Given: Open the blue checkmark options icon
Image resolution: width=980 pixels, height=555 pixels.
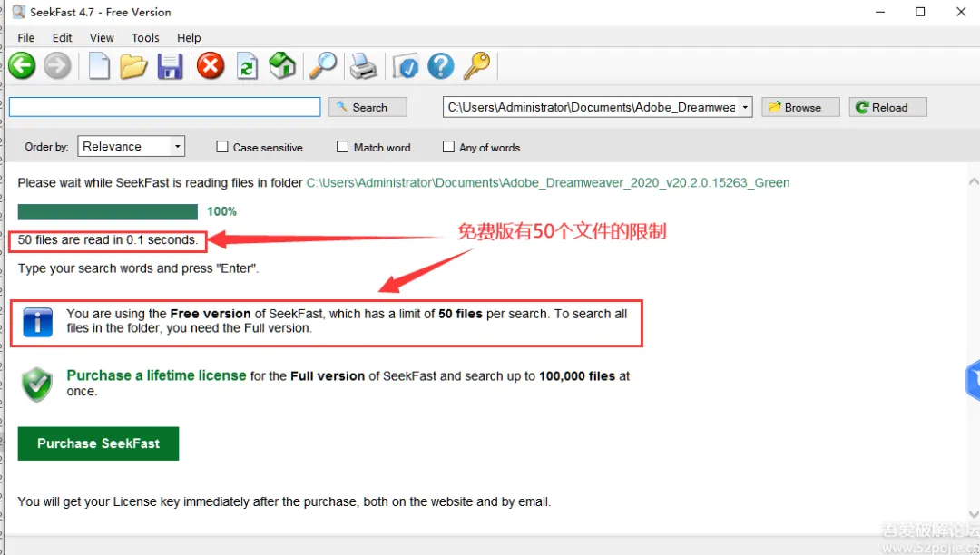Looking at the screenshot, I should [406, 65].
